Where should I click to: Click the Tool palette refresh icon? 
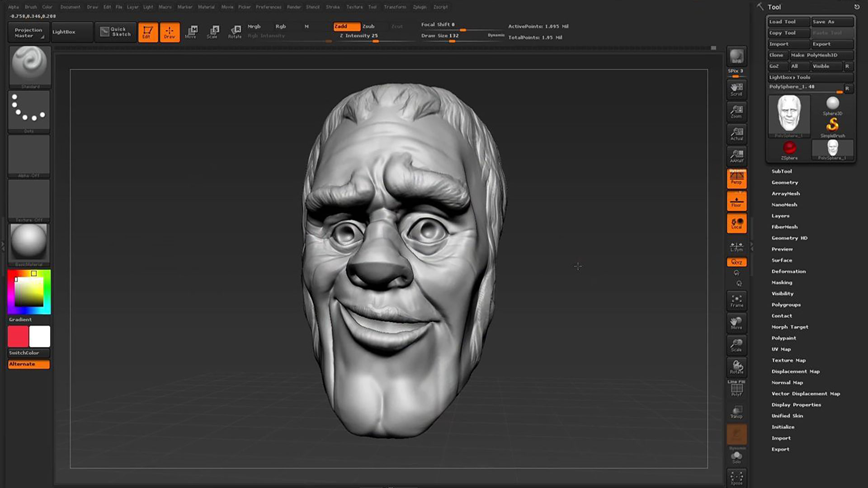(x=857, y=7)
